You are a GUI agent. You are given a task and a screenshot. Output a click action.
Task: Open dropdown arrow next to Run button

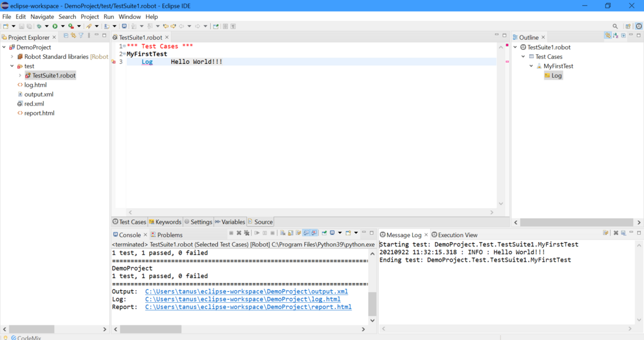63,27
